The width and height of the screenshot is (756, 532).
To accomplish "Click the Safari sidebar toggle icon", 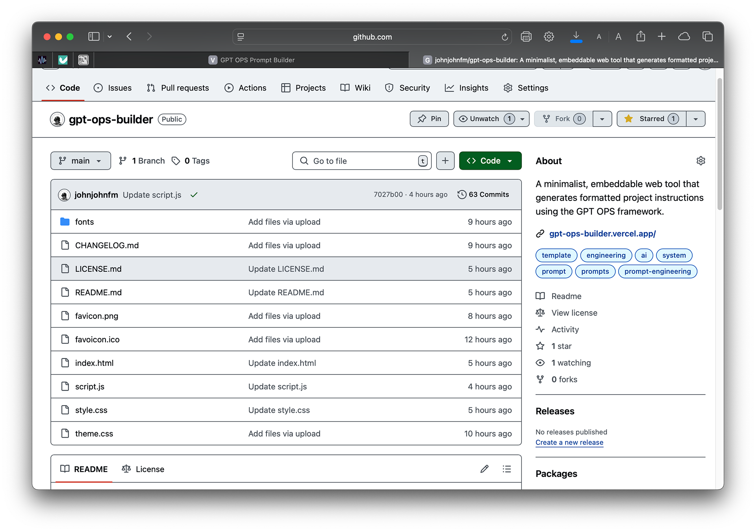I will tap(94, 37).
